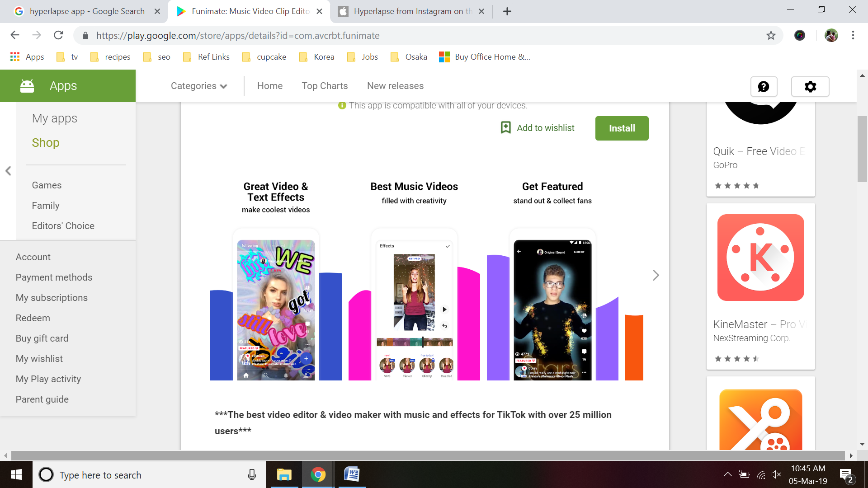Open Parent guide
The width and height of the screenshot is (868, 488).
[42, 399]
